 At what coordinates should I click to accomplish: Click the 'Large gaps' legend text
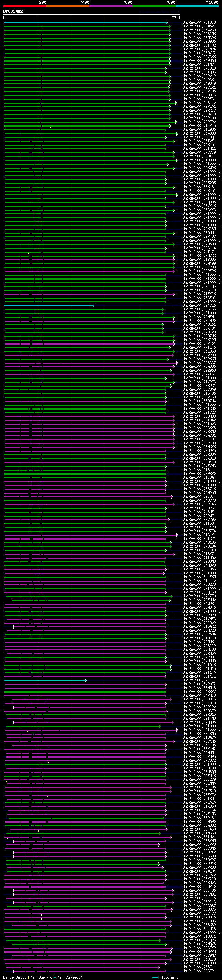point(15,977)
